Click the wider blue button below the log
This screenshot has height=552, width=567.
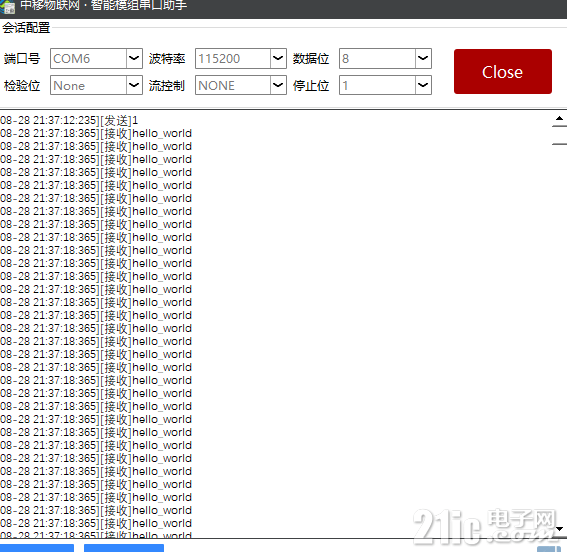[124, 548]
